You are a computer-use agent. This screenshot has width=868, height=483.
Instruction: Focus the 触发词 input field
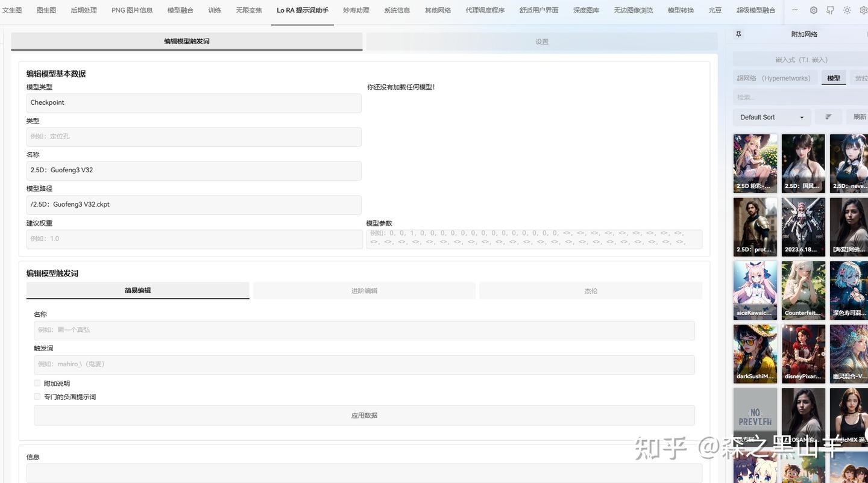click(364, 364)
